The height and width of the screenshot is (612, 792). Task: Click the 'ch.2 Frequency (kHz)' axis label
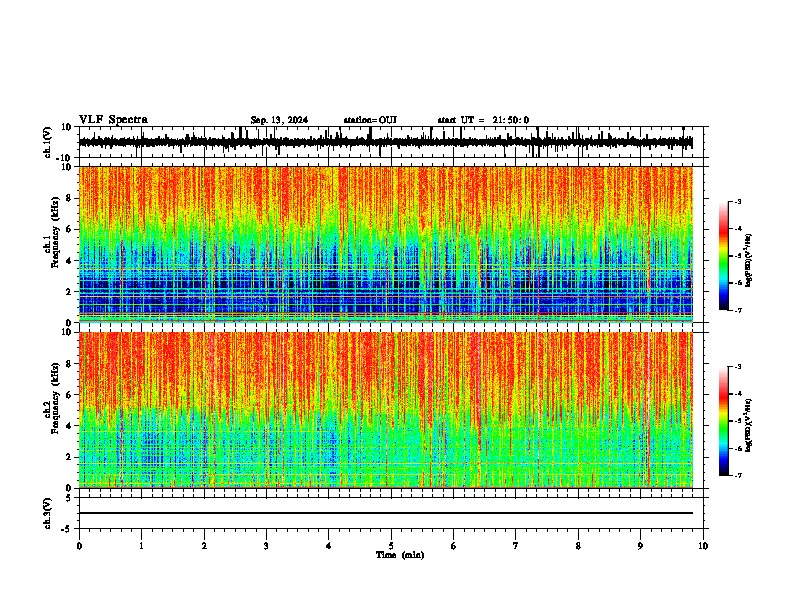(52, 398)
